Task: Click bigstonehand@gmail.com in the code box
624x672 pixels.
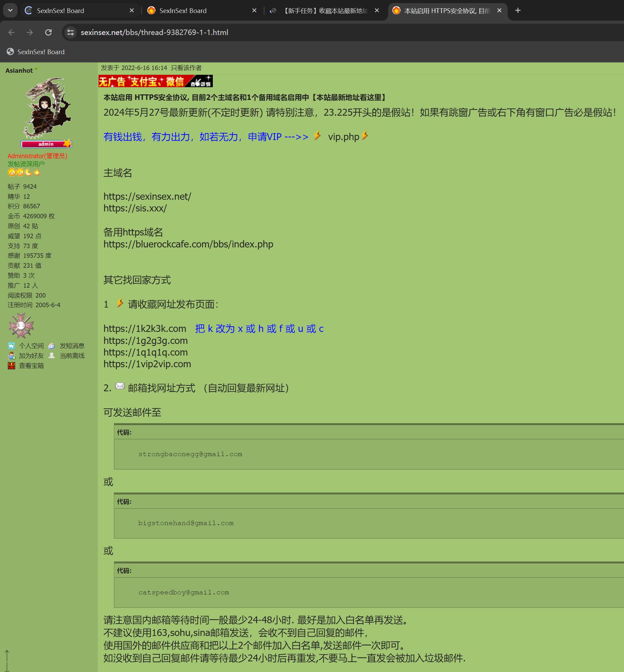Action: tap(186, 523)
